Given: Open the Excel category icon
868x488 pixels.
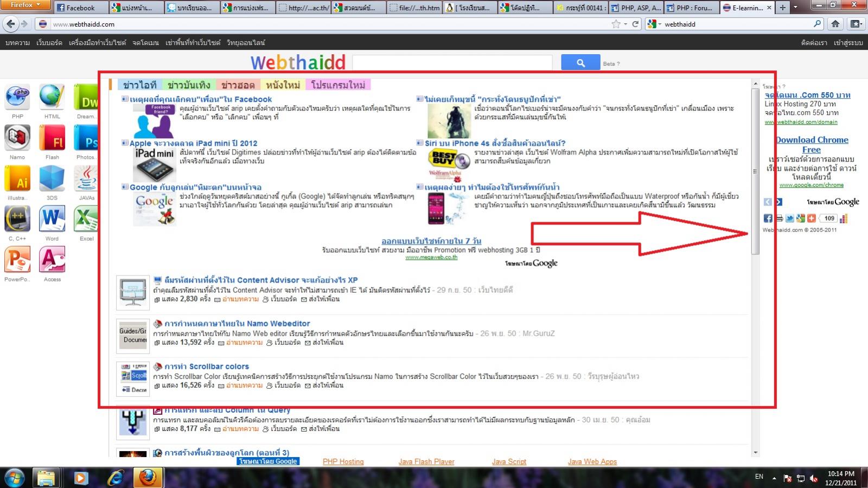Looking at the screenshot, I should [x=86, y=219].
